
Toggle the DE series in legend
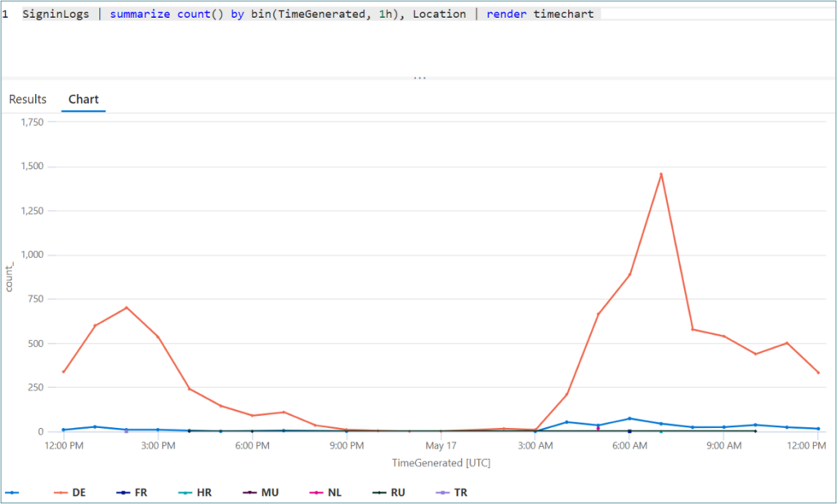[78, 493]
